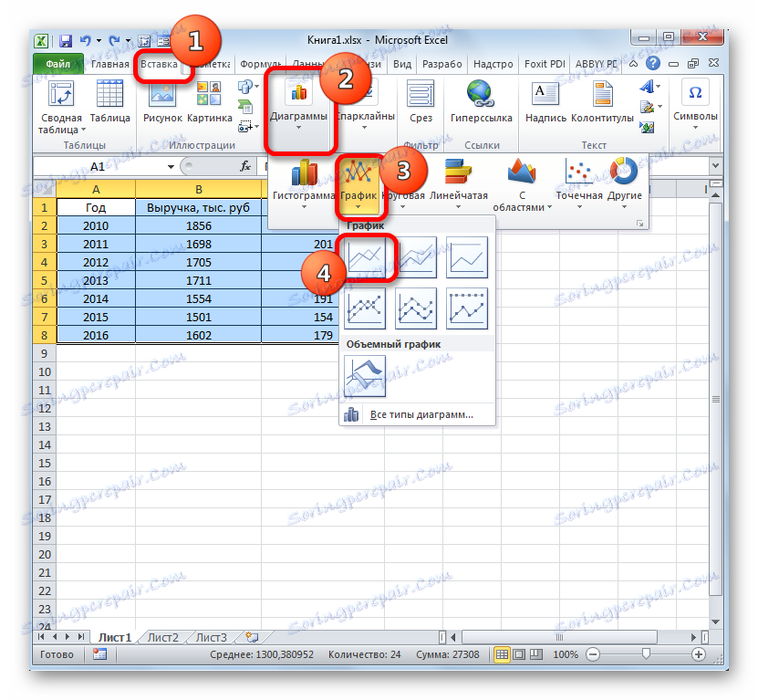The width and height of the screenshot is (758, 700).
Task: Select the 3-D line chart thumbnail
Action: pos(365,376)
